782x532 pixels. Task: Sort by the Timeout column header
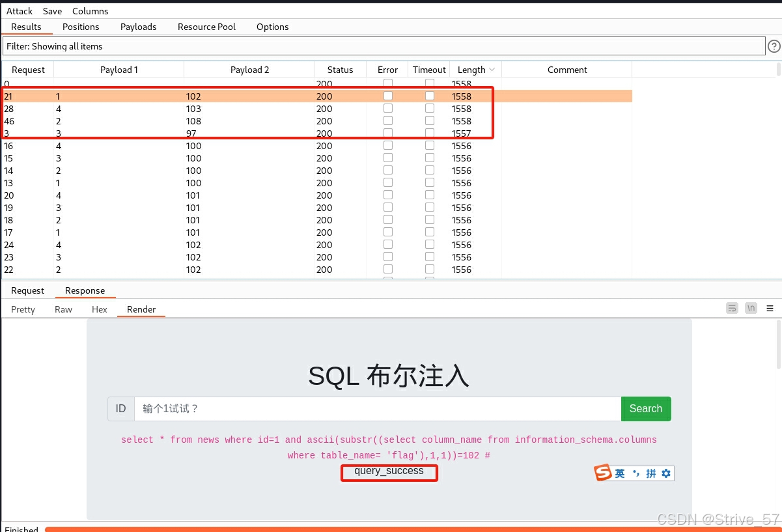[x=429, y=70]
